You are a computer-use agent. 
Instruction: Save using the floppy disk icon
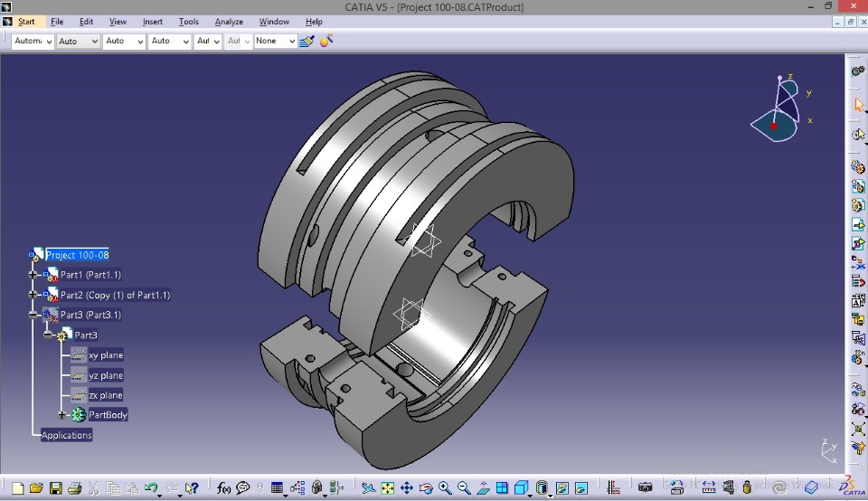55,487
